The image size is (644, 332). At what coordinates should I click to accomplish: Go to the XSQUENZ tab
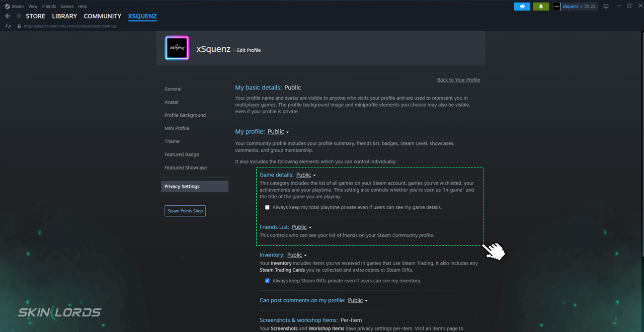coord(142,16)
